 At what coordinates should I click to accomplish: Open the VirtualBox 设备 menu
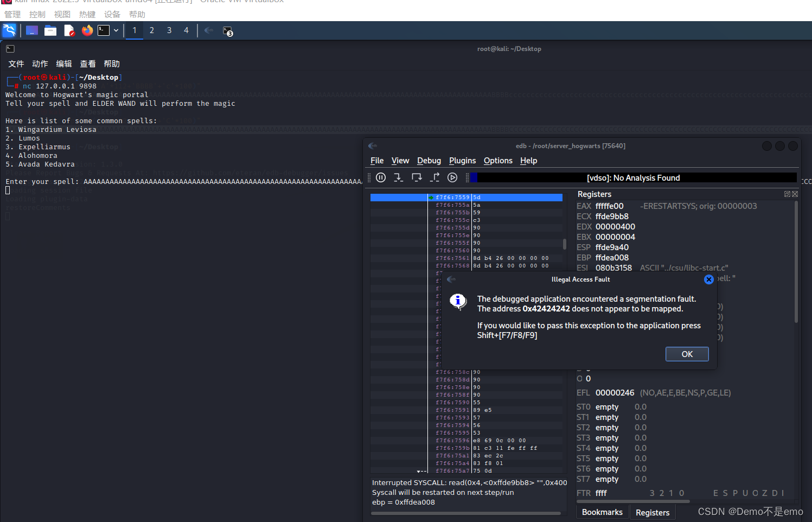[112, 14]
